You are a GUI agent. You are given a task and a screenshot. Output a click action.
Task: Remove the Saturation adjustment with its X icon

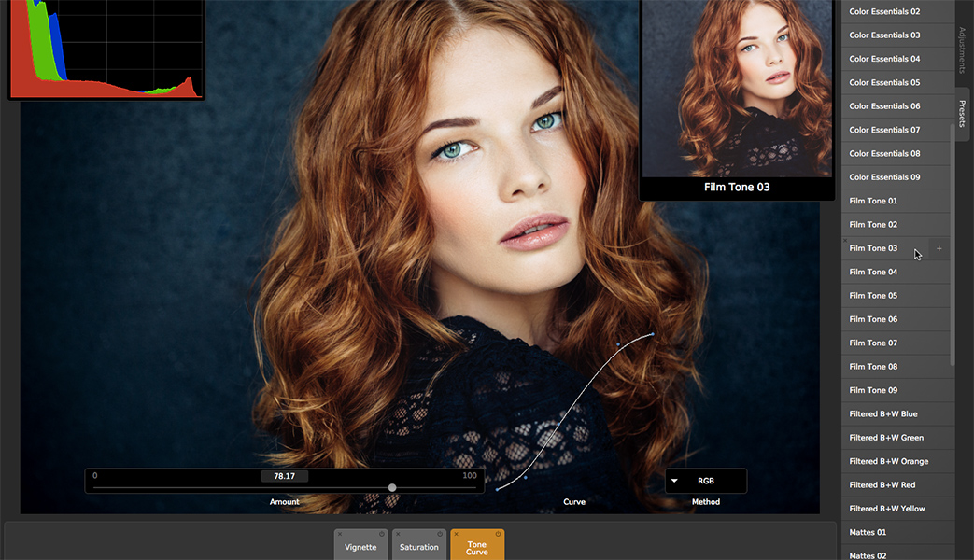(x=398, y=534)
